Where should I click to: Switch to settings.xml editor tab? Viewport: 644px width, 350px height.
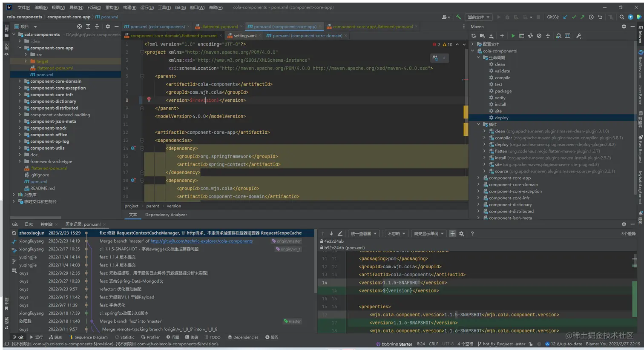coord(244,36)
